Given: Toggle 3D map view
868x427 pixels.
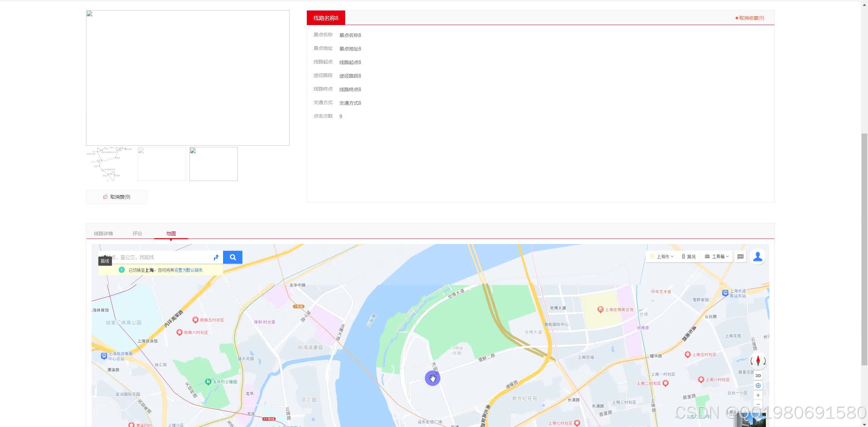Looking at the screenshot, I should (x=758, y=375).
